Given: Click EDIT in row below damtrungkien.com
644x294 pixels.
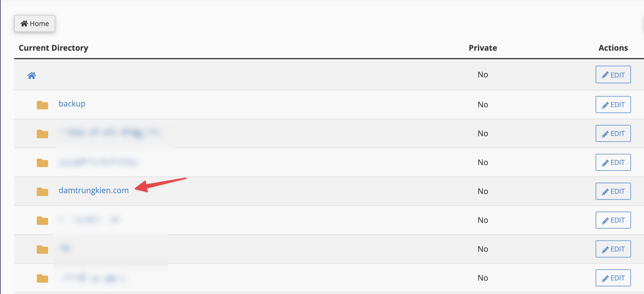Looking at the screenshot, I should 613,220.
